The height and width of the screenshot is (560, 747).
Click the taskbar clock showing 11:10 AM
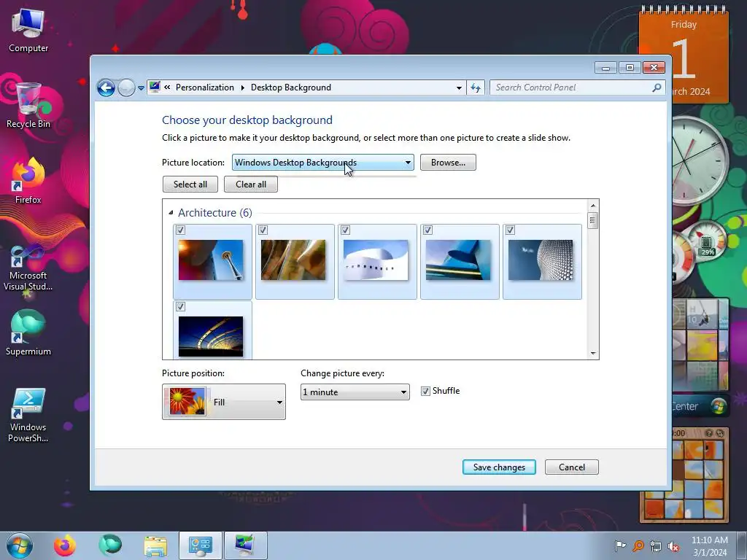(x=709, y=546)
